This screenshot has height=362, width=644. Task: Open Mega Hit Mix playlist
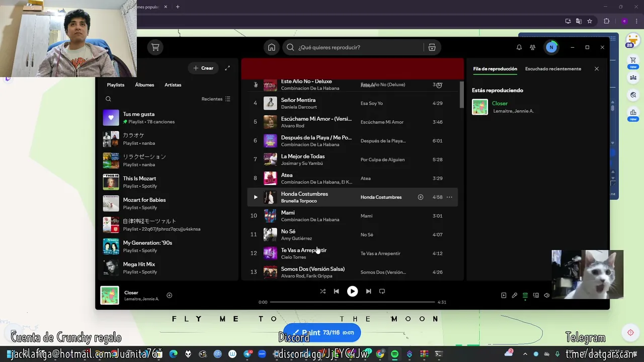[168, 268]
